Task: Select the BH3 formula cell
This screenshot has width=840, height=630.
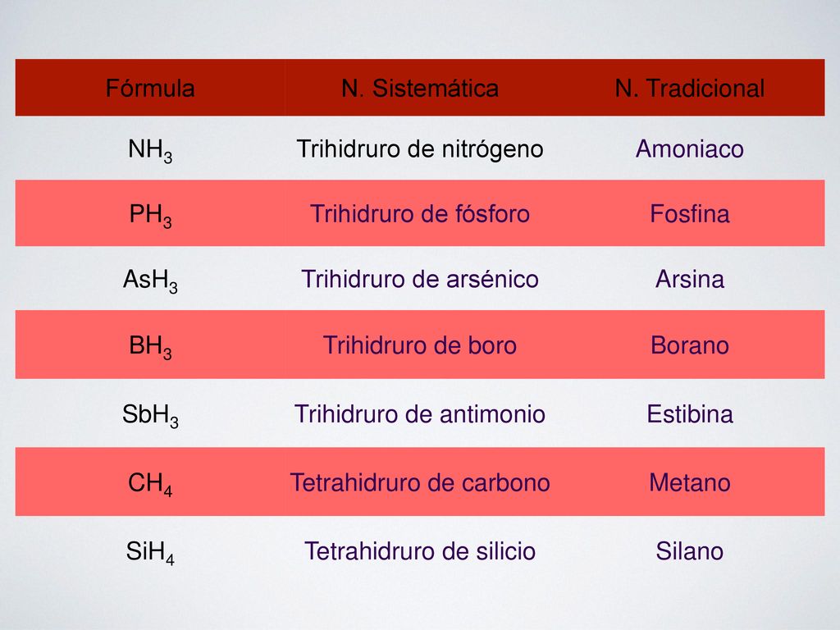Action: [150, 347]
